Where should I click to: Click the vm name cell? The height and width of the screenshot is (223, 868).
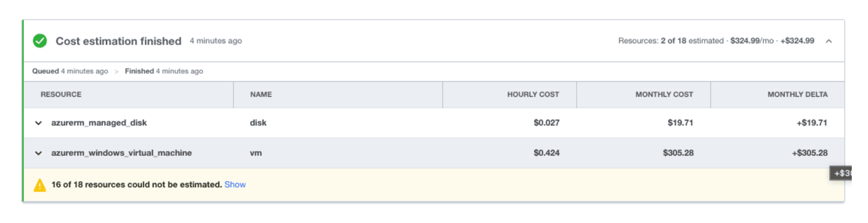[256, 153]
